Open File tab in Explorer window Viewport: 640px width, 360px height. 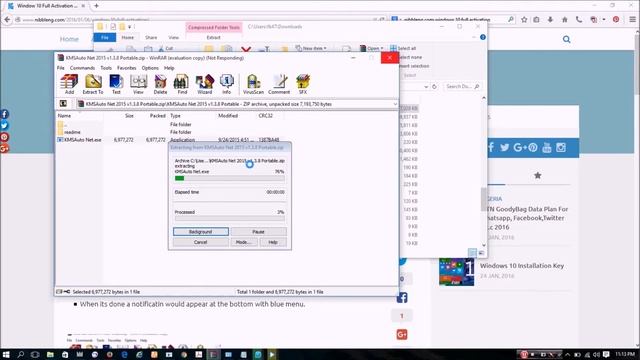[105, 38]
